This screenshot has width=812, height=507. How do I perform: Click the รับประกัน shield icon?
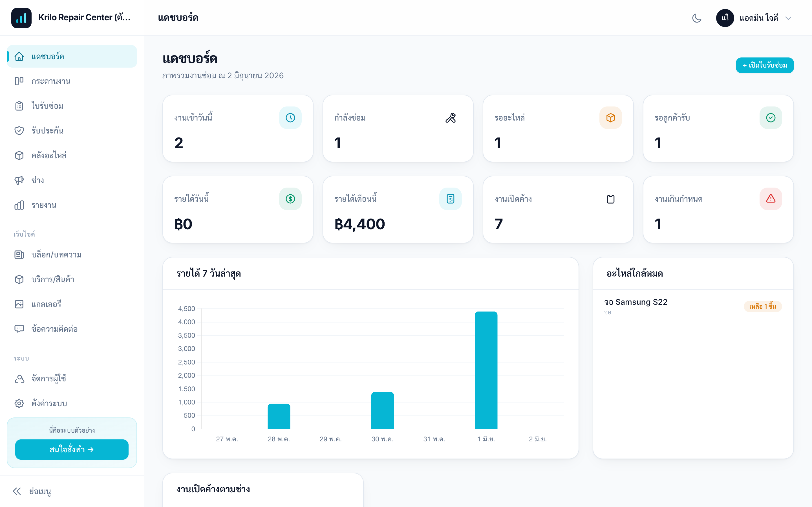point(19,130)
